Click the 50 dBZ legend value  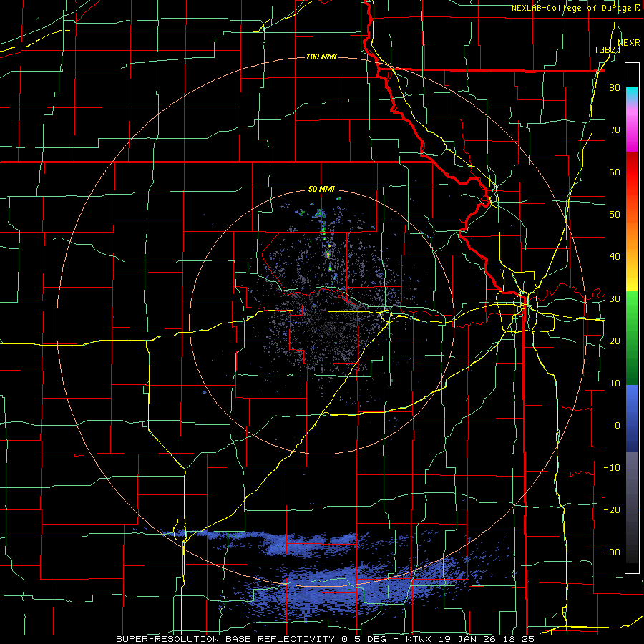click(615, 215)
